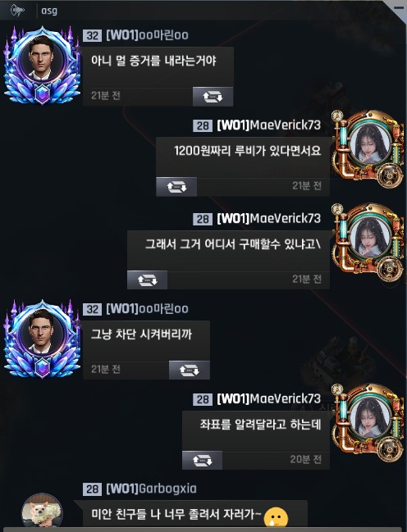Image resolution: width=407 pixels, height=532 pixels.
Task: Click [W01]MaeVerick73 name above ruby message
Action: coord(268,125)
